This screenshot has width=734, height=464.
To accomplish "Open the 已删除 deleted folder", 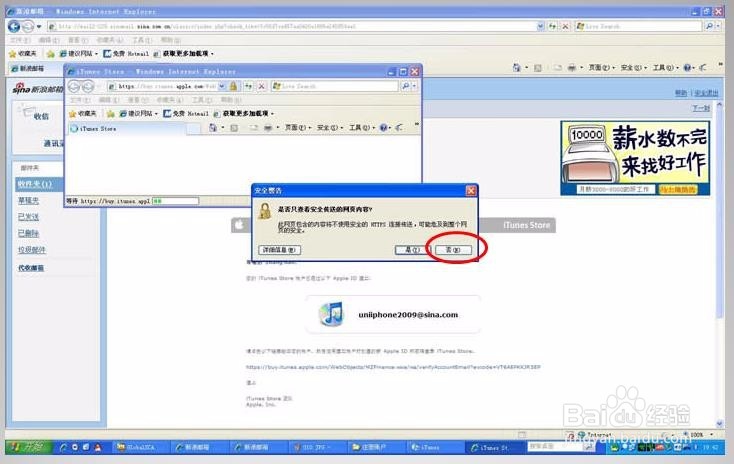I will [29, 234].
